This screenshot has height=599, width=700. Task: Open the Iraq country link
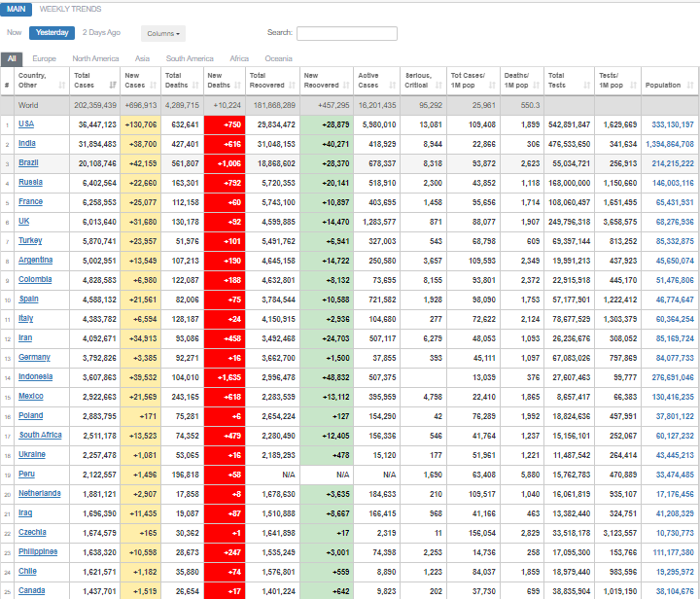point(25,512)
